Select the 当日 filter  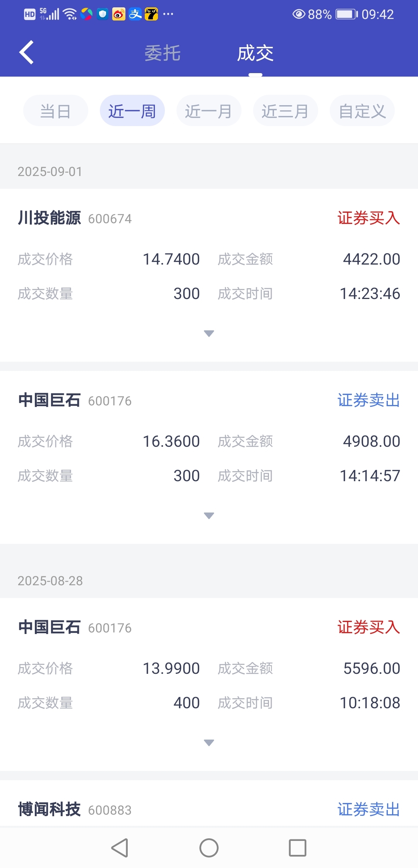coord(56,111)
